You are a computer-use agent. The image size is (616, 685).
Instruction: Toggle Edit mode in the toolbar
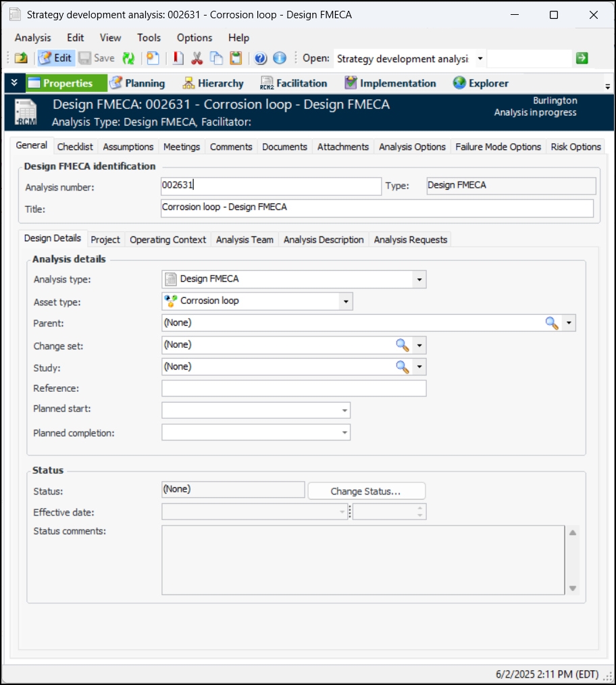point(56,59)
